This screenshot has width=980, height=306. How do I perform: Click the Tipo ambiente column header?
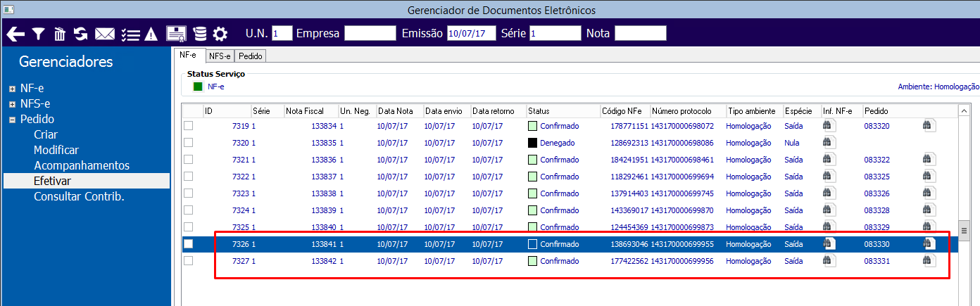click(754, 111)
